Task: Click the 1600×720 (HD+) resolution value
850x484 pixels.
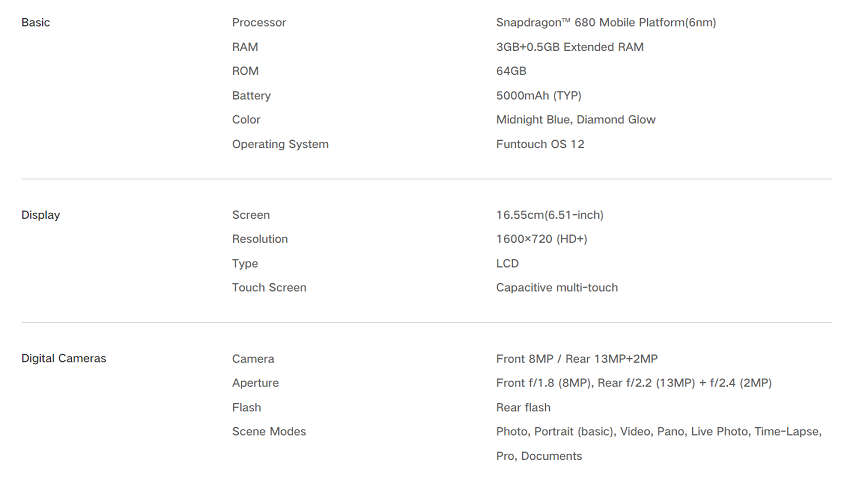Action: coord(541,239)
